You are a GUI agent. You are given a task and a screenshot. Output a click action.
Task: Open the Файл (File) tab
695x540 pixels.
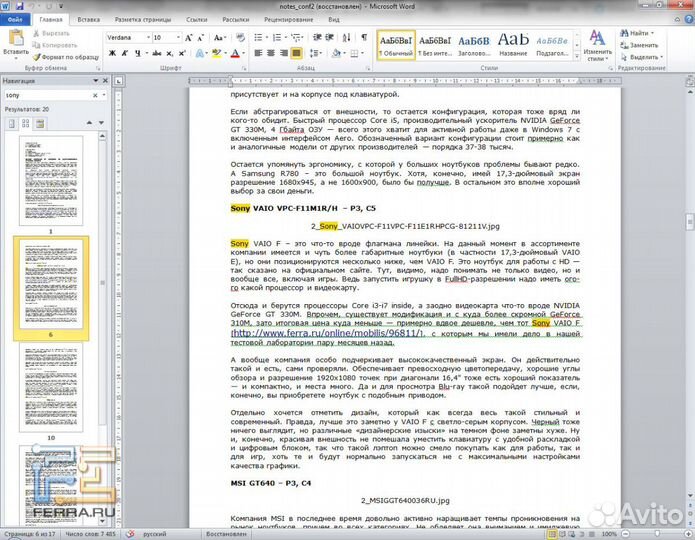pyautogui.click(x=15, y=20)
